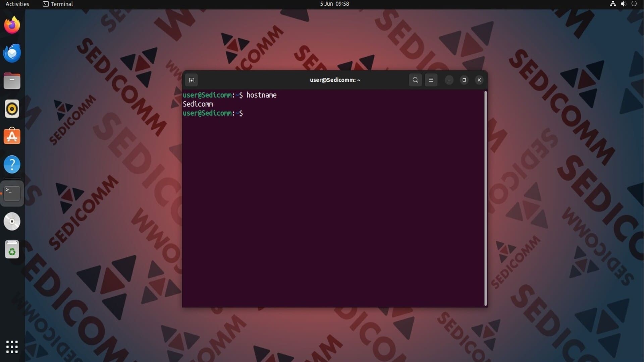
Task: Open the Terminal app menu in top bar
Action: point(58,4)
